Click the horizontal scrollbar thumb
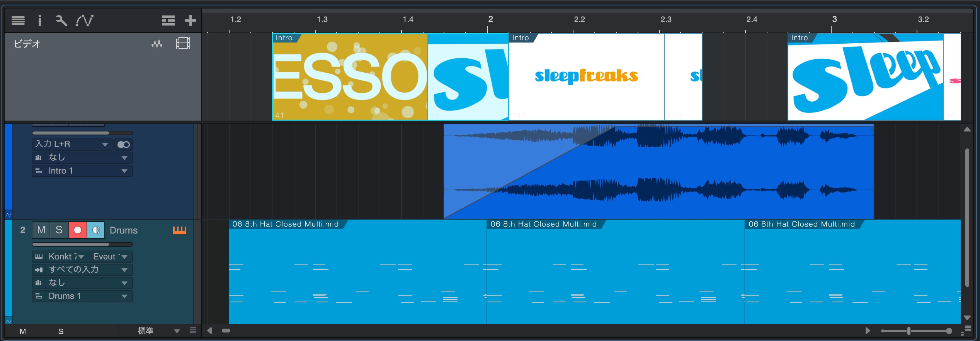 [226, 331]
